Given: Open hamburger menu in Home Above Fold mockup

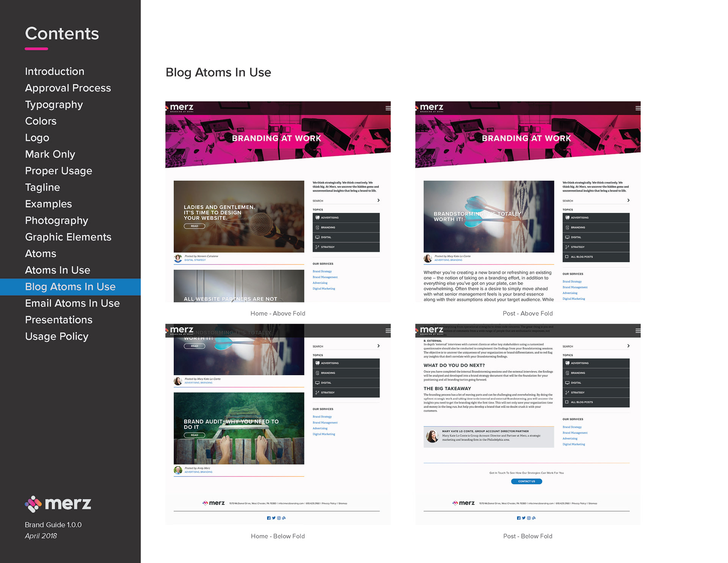Looking at the screenshot, I should coord(388,108).
